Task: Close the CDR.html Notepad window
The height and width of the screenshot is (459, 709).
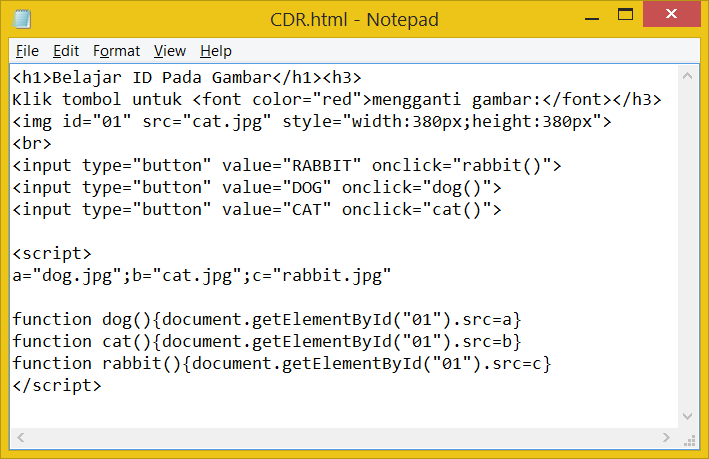Action: [671, 14]
